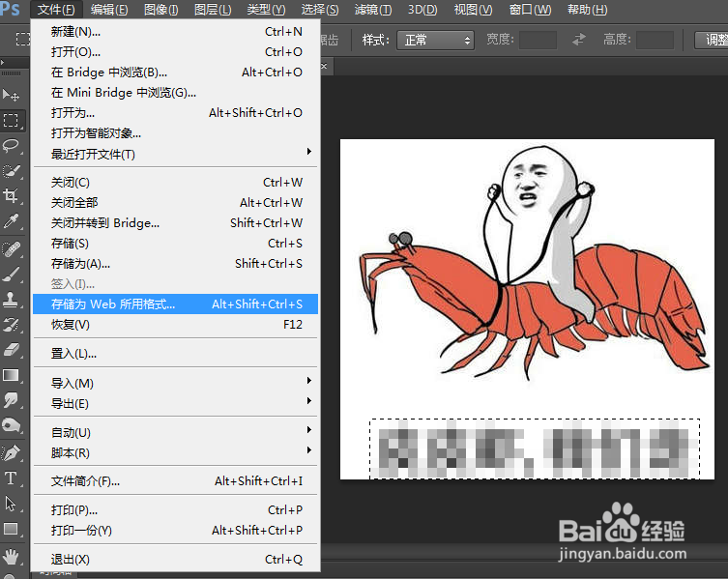
Task: Select the History Brush tool
Action: (x=12, y=325)
